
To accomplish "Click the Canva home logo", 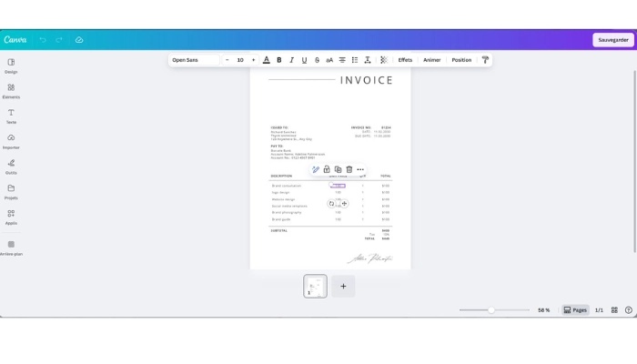I will pyautogui.click(x=15, y=40).
